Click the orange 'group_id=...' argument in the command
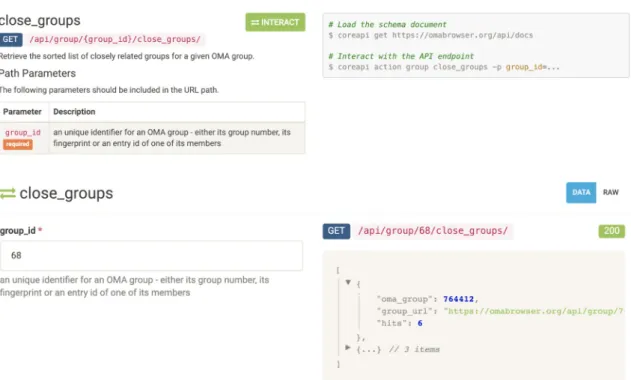This screenshot has height=380, width=631. [532, 67]
